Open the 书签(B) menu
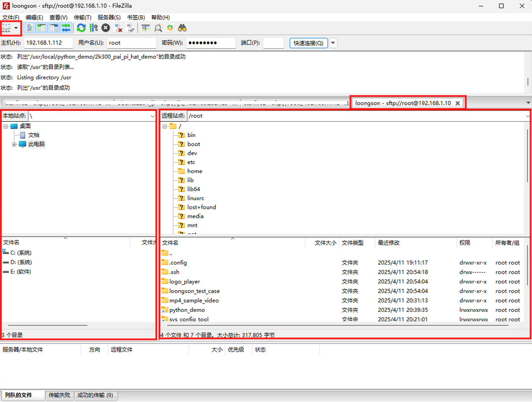 pyautogui.click(x=136, y=17)
